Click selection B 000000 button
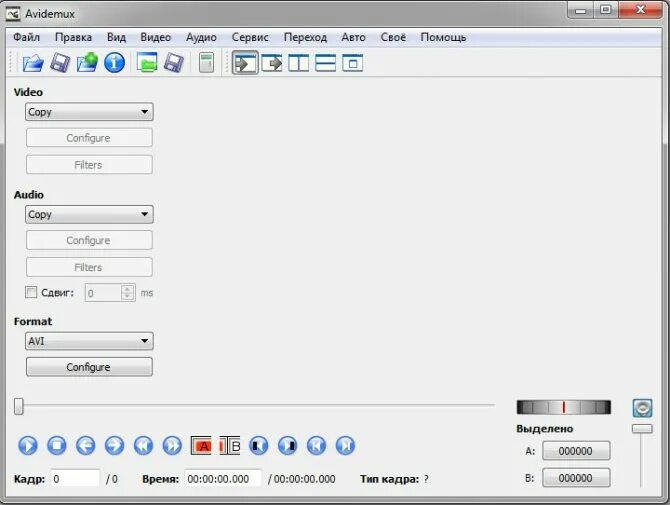670x505 pixels. [576, 478]
